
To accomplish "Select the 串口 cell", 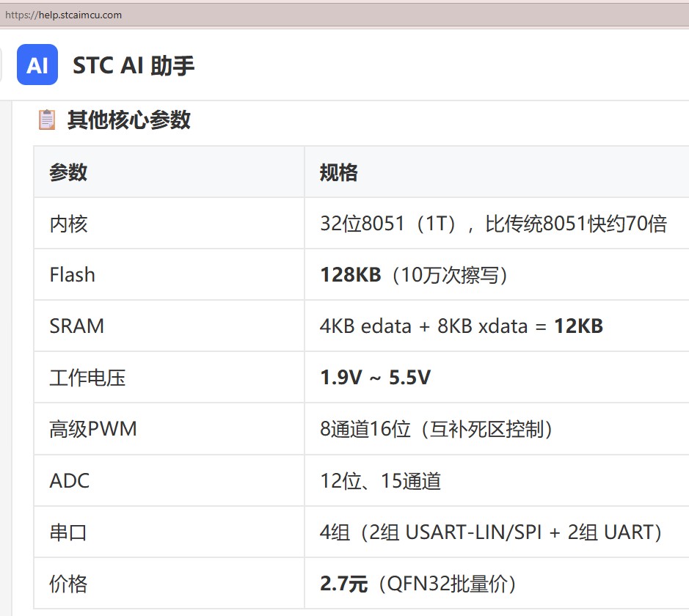I will pos(169,532).
